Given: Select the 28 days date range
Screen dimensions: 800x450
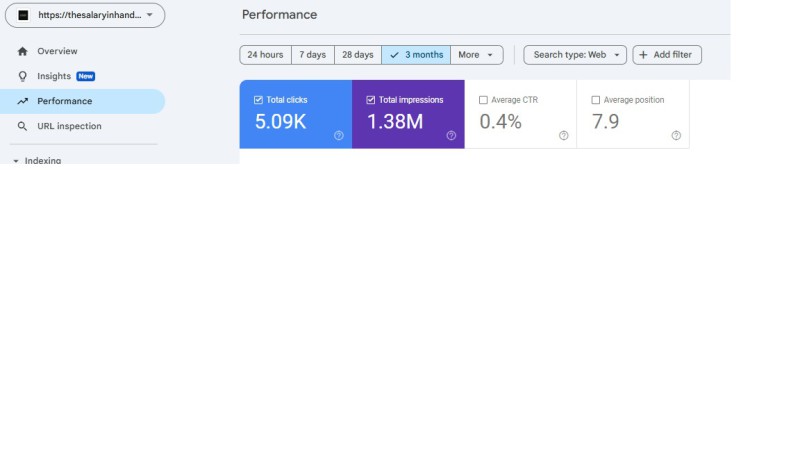Looking at the screenshot, I should pyautogui.click(x=357, y=55).
